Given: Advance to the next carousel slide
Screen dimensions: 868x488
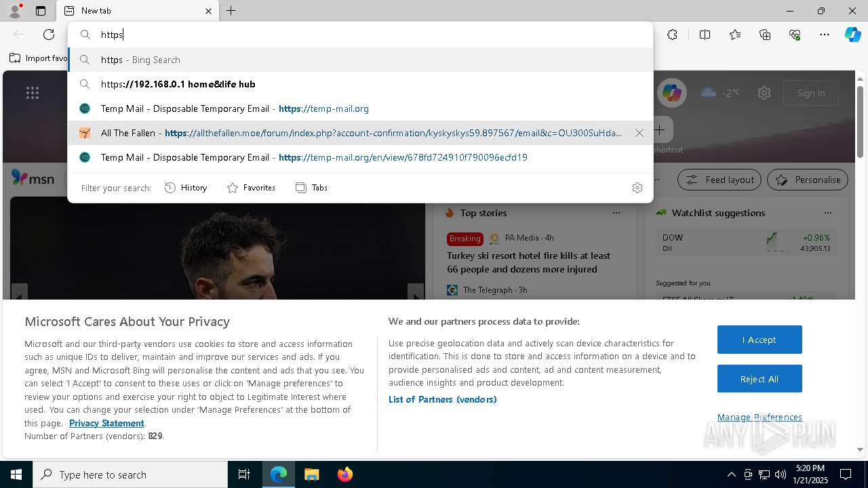Looking at the screenshot, I should pyautogui.click(x=416, y=292).
